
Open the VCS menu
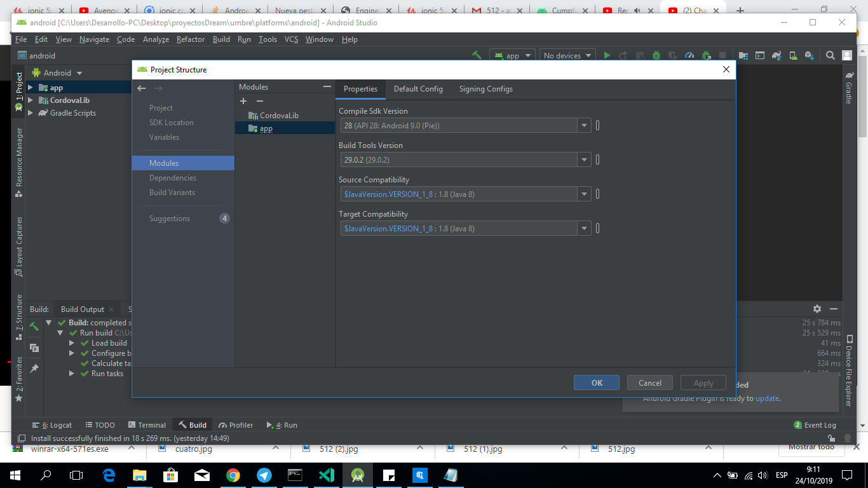click(291, 39)
